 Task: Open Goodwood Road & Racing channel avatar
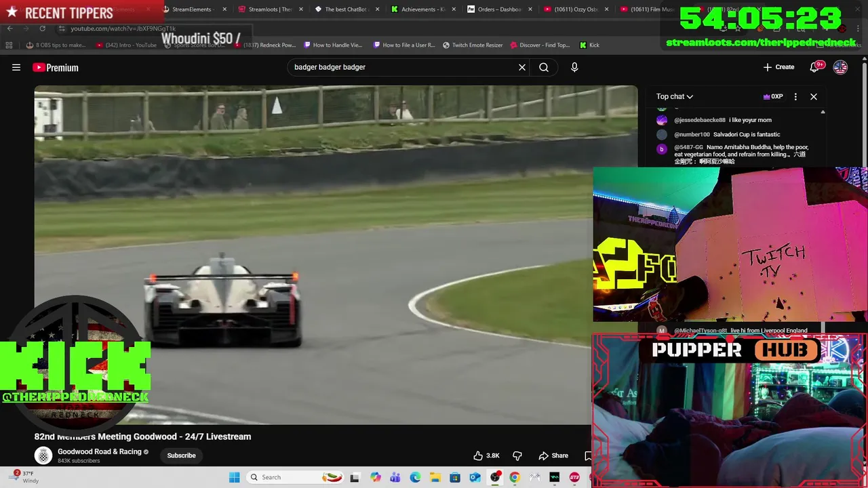tap(43, 455)
